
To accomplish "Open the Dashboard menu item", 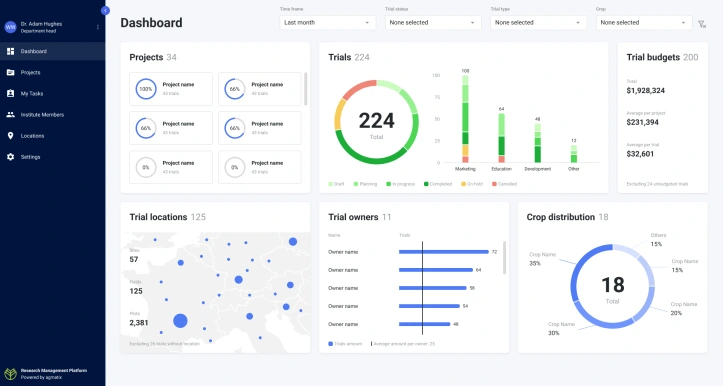I will 53,51.
